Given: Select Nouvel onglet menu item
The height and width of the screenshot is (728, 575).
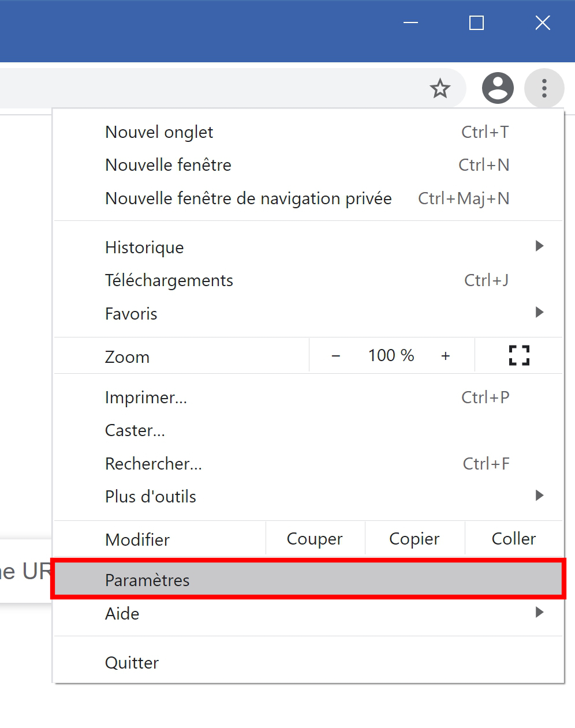Looking at the screenshot, I should [308, 132].
